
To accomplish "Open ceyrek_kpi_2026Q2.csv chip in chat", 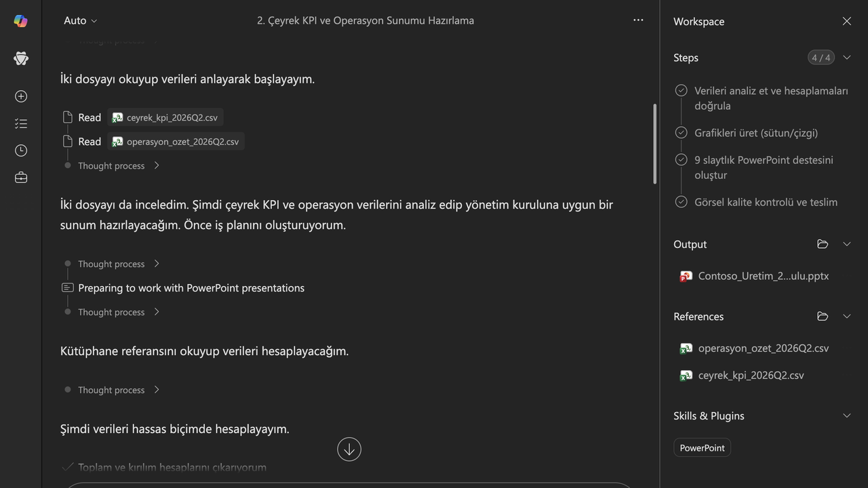I will point(165,117).
